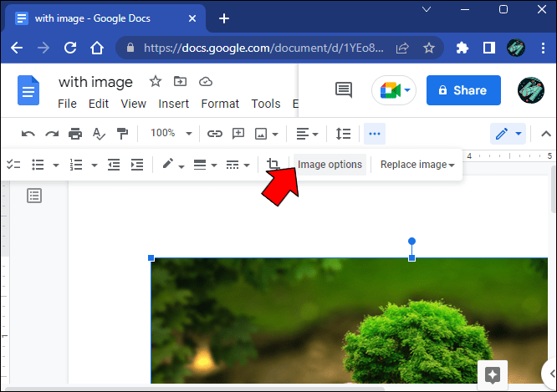Open the border weight icon
The image size is (557, 392).
(200, 165)
